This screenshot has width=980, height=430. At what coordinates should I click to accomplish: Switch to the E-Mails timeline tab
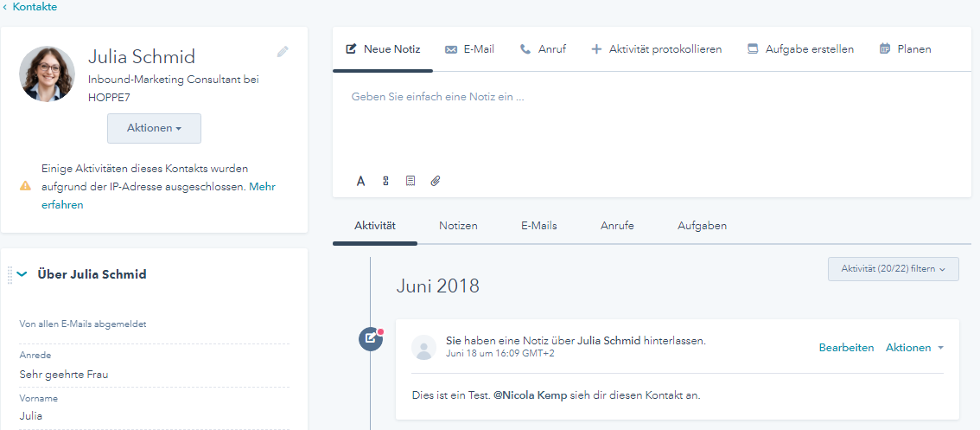pyautogui.click(x=538, y=226)
